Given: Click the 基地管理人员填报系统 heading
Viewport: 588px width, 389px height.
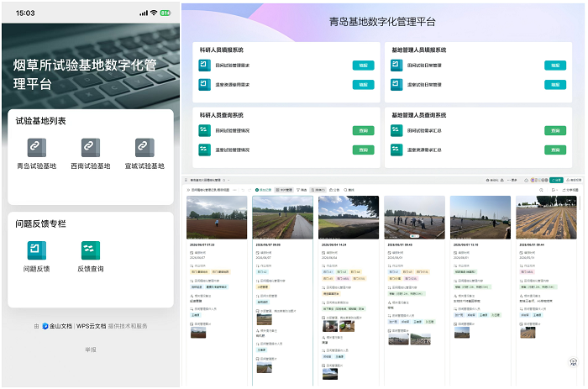Looking at the screenshot, I should pos(419,50).
